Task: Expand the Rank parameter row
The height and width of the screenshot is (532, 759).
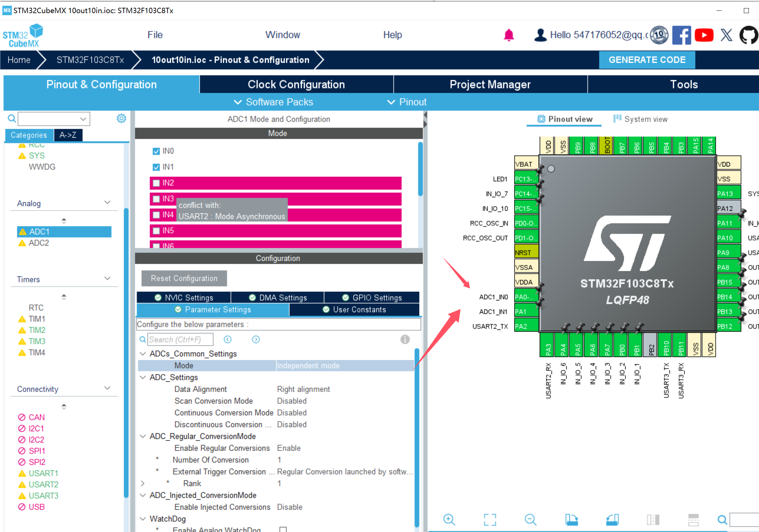Action: [x=143, y=483]
